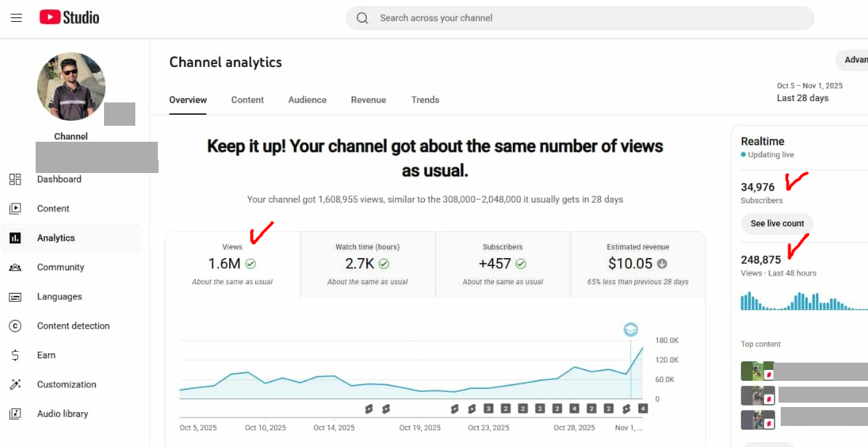Select the Community people icon
868x447 pixels.
click(x=15, y=267)
